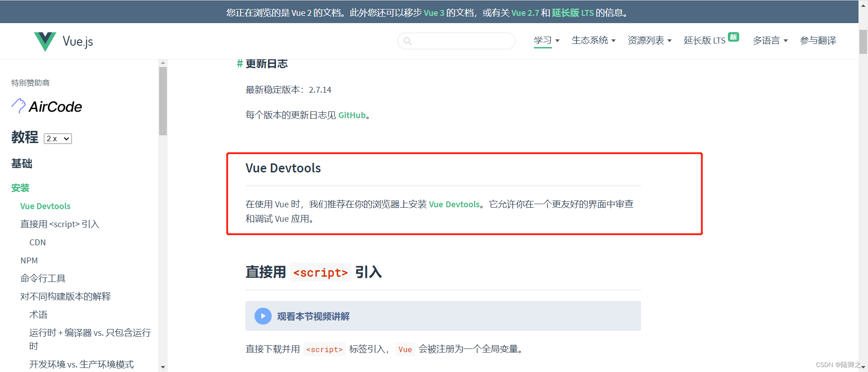The image size is (868, 372).
Task: Open the 延长版 LTS nav item
Action: (x=704, y=40)
